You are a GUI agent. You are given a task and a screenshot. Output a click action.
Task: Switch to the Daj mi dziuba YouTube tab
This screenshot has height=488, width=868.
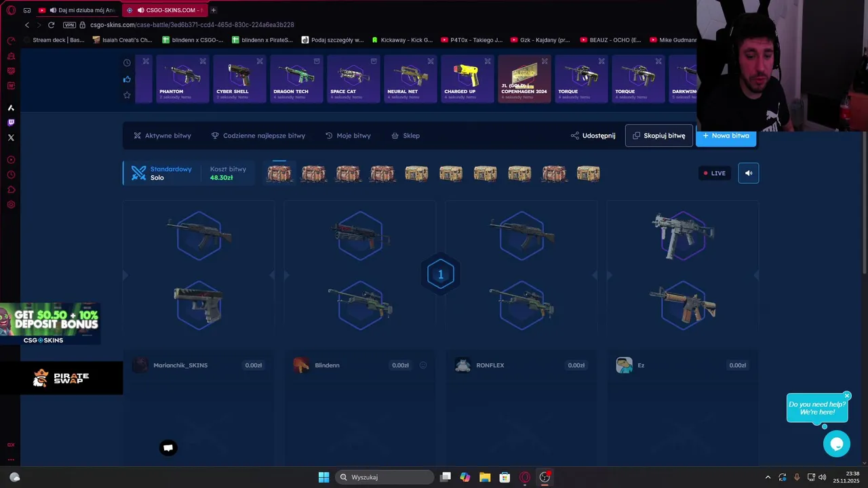pyautogui.click(x=77, y=10)
